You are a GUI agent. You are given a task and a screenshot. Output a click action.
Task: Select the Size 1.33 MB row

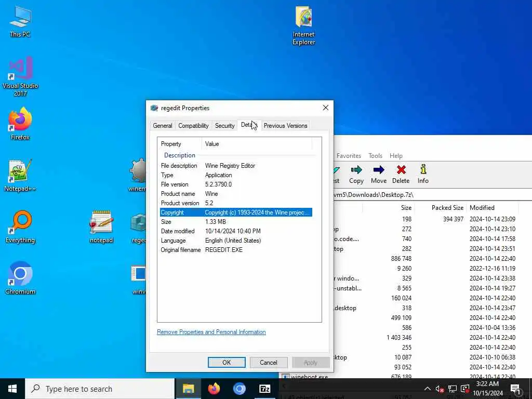[236, 221]
